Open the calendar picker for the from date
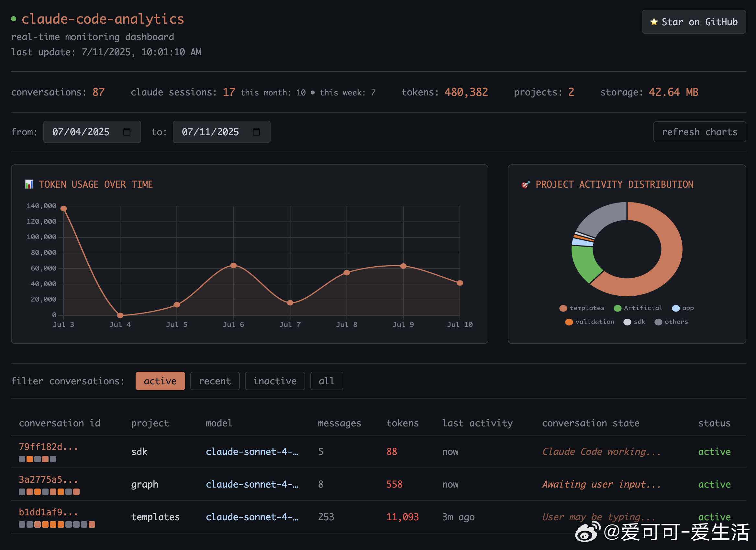 127,132
